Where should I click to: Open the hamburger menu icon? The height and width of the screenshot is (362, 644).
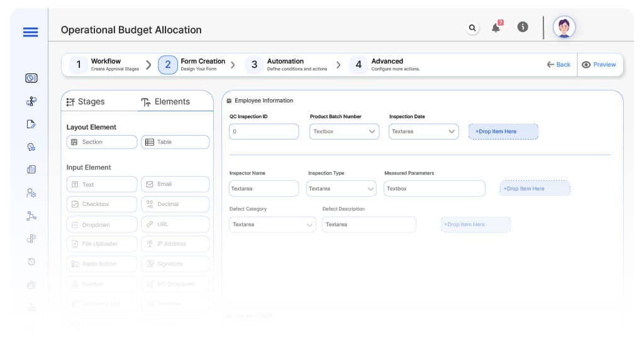pyautogui.click(x=30, y=32)
